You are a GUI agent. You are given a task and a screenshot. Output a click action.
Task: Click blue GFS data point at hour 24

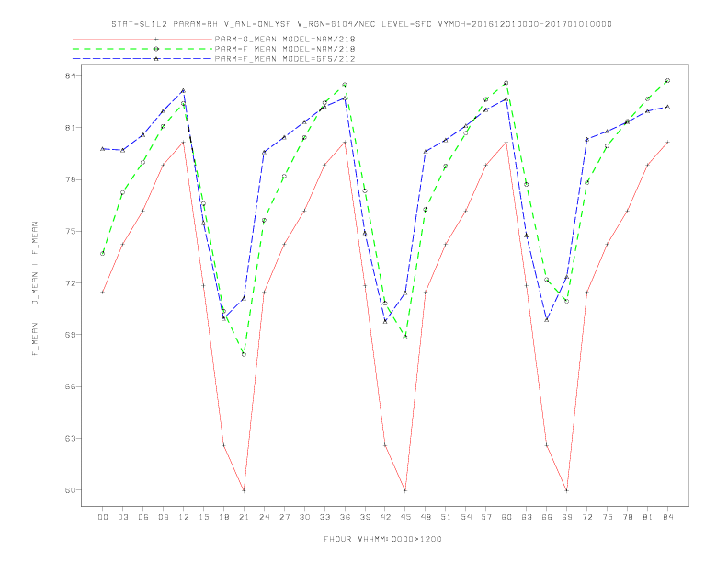[264, 152]
